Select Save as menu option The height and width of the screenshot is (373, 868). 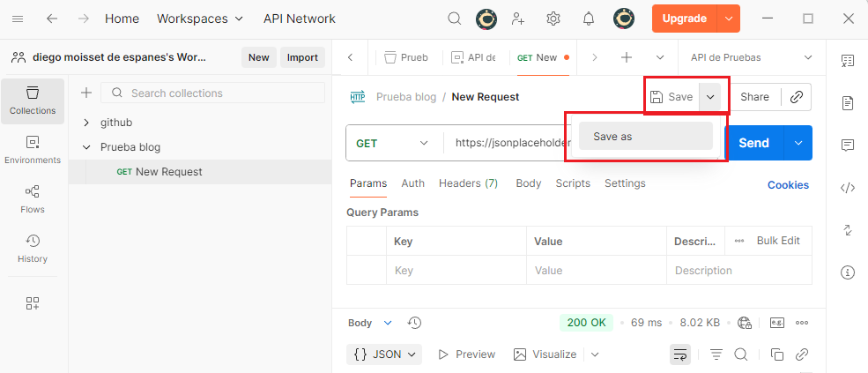[645, 137]
